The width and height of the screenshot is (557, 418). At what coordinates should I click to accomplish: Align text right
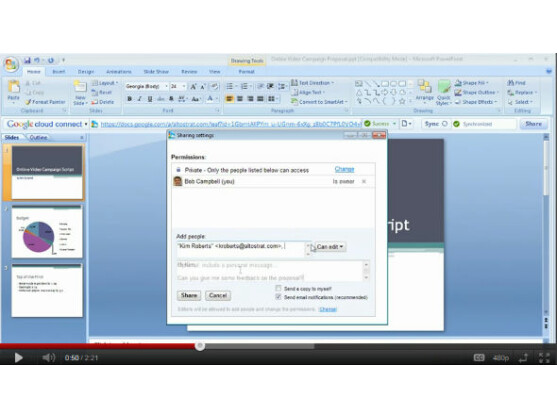[250, 99]
